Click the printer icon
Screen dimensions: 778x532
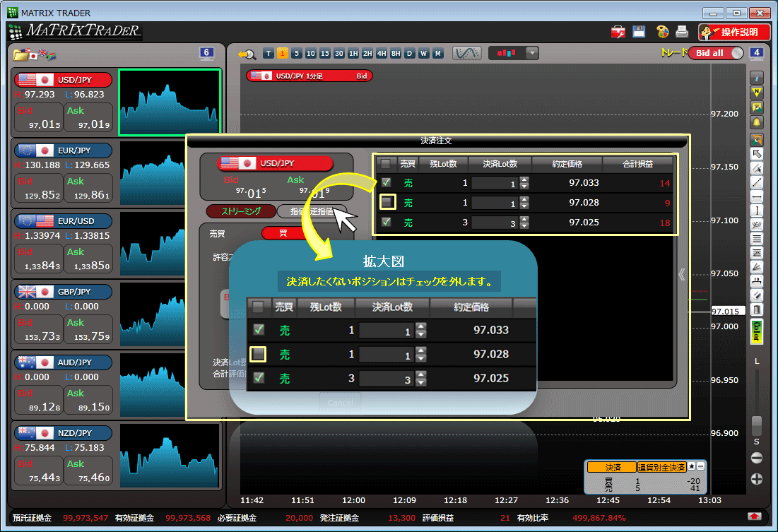(682, 32)
